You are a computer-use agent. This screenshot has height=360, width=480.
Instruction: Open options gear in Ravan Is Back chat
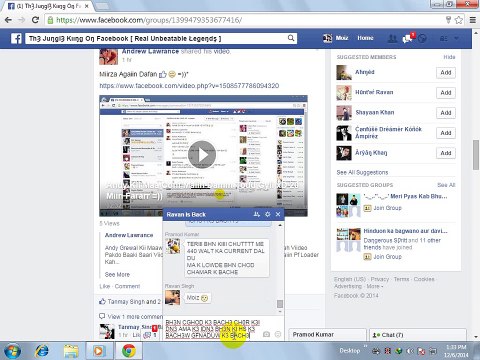click(x=267, y=214)
